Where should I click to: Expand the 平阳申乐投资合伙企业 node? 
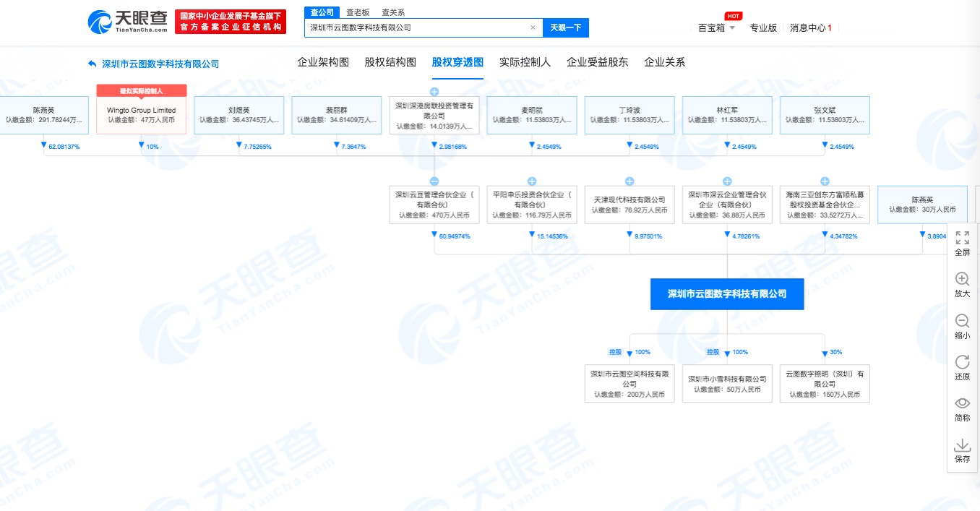(x=532, y=181)
